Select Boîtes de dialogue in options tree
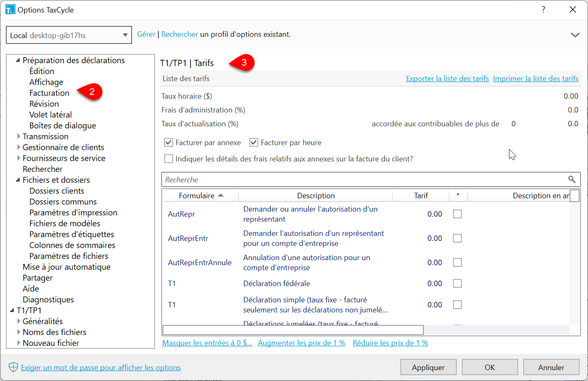Viewport: 588px width, 381px height. 63,125
